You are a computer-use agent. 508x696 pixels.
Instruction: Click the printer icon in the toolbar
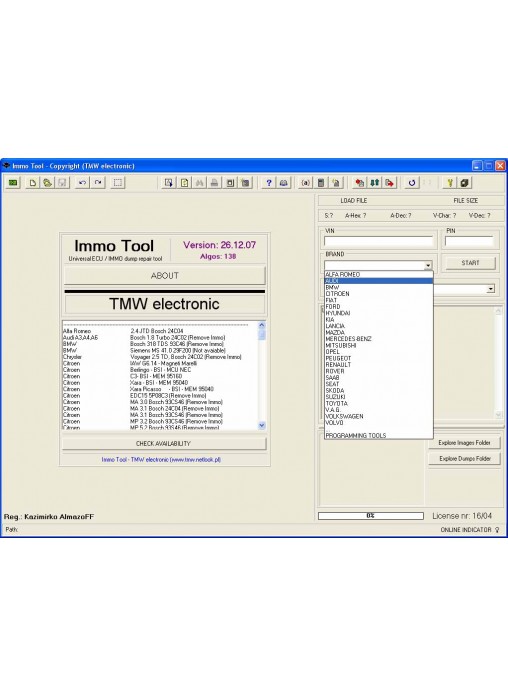pyautogui.click(x=214, y=182)
